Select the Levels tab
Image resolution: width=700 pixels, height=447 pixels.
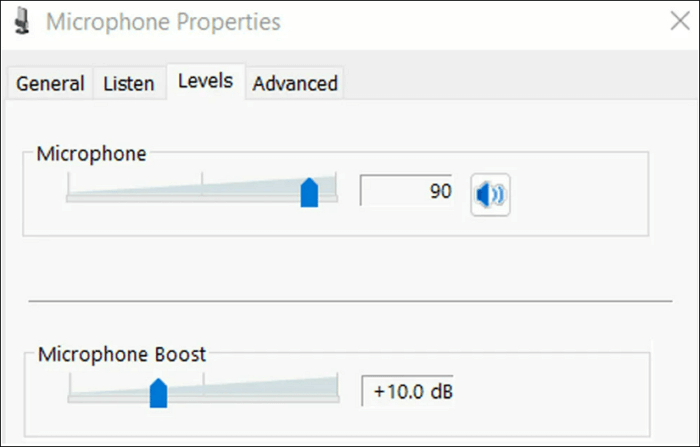205,81
